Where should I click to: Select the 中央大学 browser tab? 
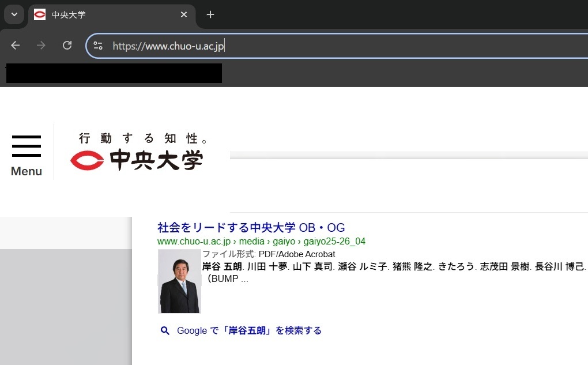112,15
